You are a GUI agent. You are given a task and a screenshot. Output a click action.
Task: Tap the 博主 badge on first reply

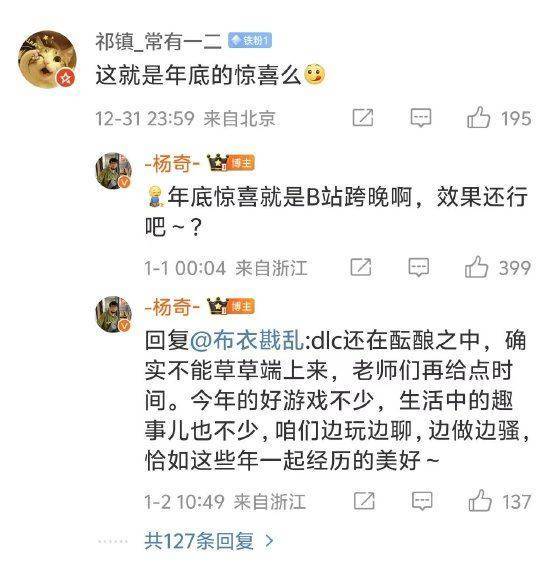pos(241,163)
